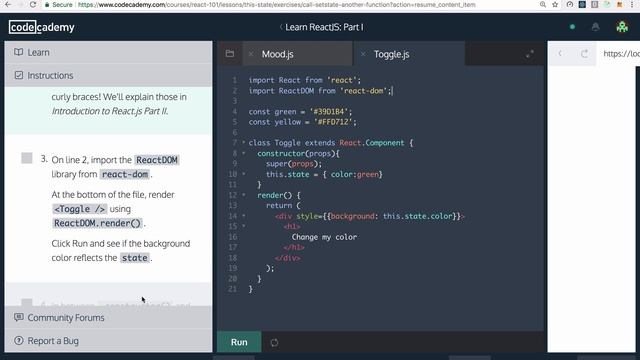Viewport: 640px width, 360px height.
Task: Open the Community Forums panel
Action: [108, 317]
